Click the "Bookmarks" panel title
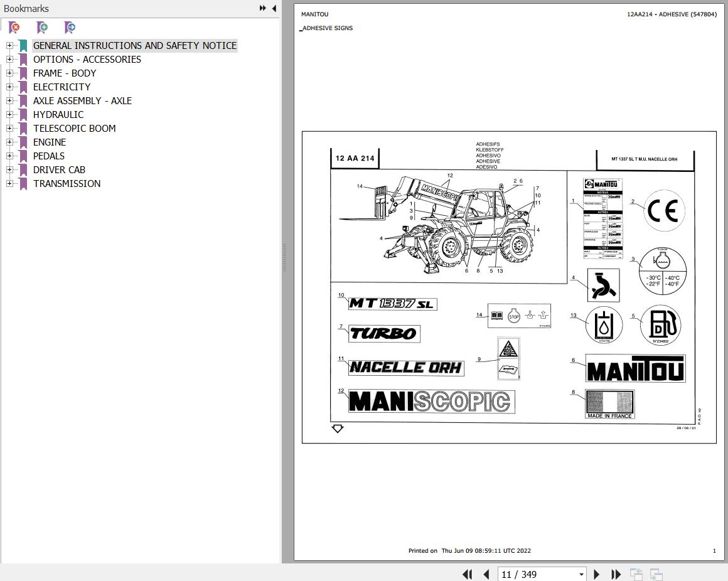The height and width of the screenshot is (581, 728). [x=26, y=8]
